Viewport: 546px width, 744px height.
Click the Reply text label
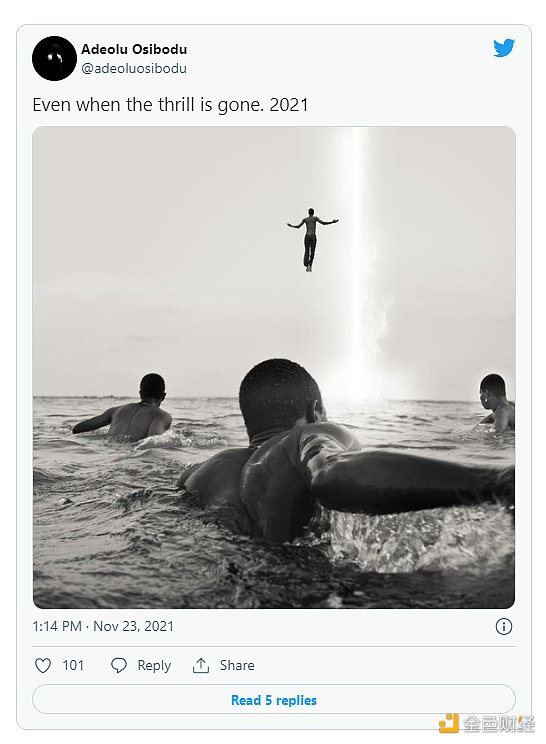154,666
